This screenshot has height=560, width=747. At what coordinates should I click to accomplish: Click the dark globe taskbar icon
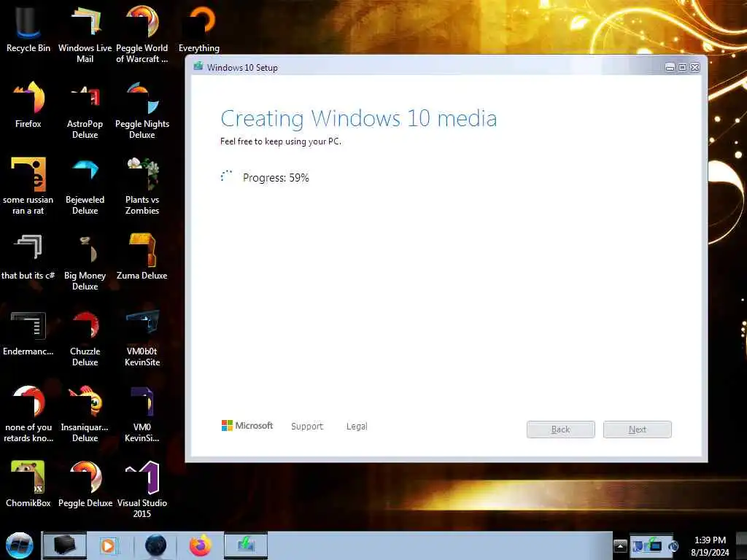click(155, 545)
